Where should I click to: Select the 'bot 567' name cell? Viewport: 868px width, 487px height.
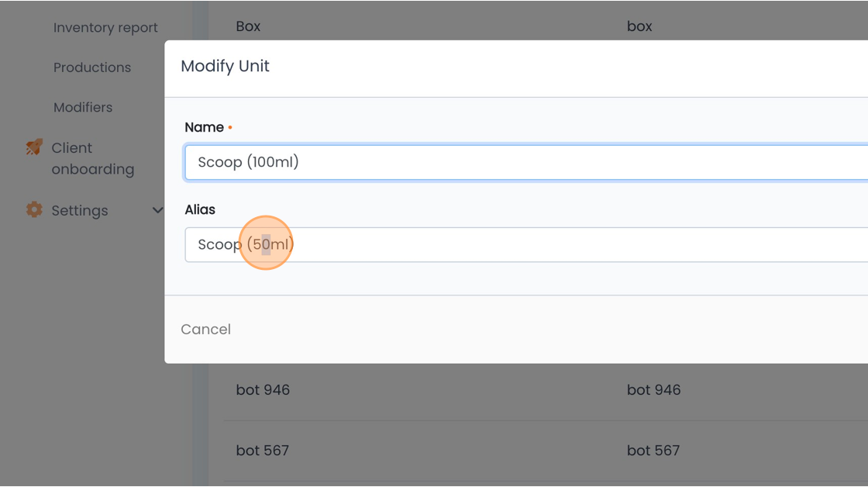click(x=263, y=450)
